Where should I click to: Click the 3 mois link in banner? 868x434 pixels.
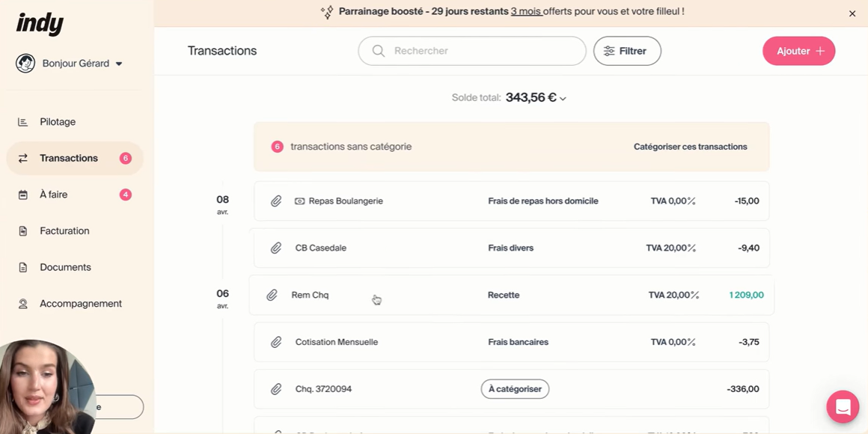526,12
